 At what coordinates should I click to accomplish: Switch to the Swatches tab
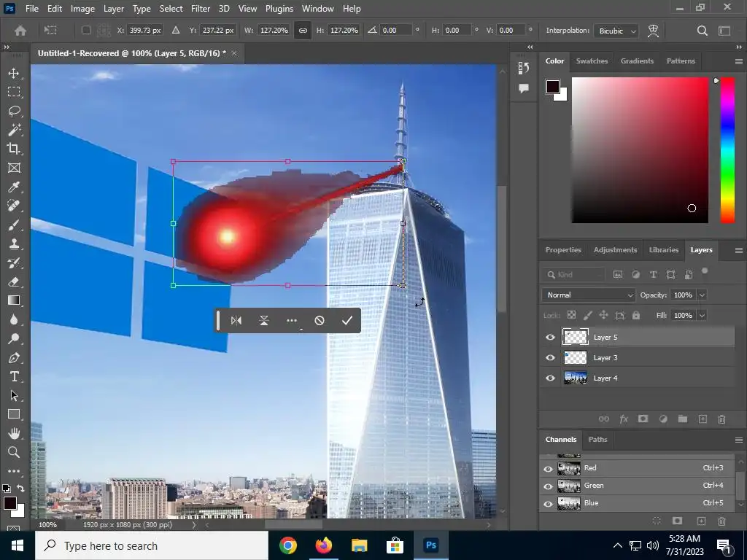pyautogui.click(x=592, y=61)
